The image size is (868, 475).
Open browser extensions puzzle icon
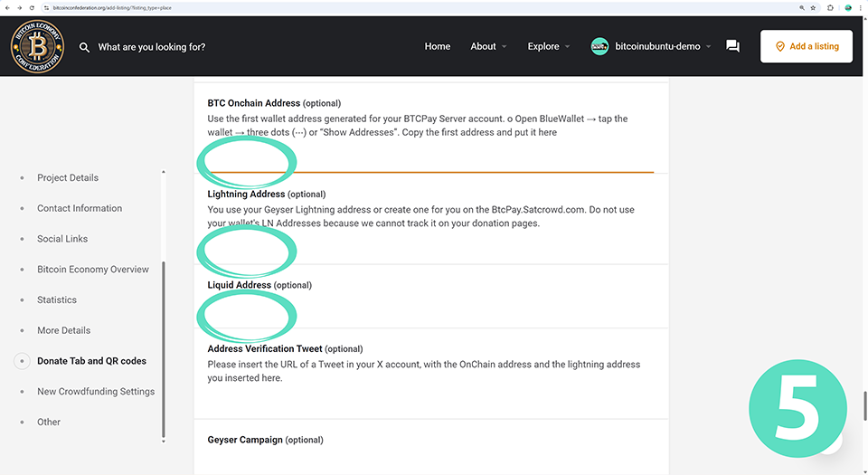[x=830, y=7]
